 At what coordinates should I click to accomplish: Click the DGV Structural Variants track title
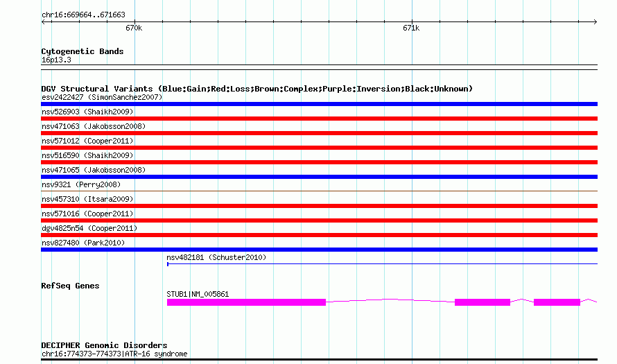pos(257,89)
